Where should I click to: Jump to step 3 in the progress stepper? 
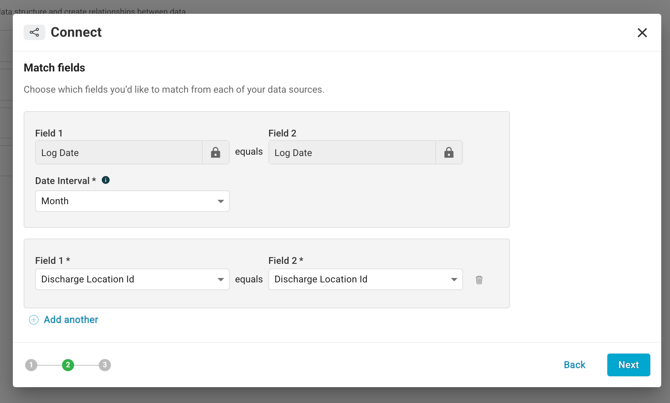105,365
